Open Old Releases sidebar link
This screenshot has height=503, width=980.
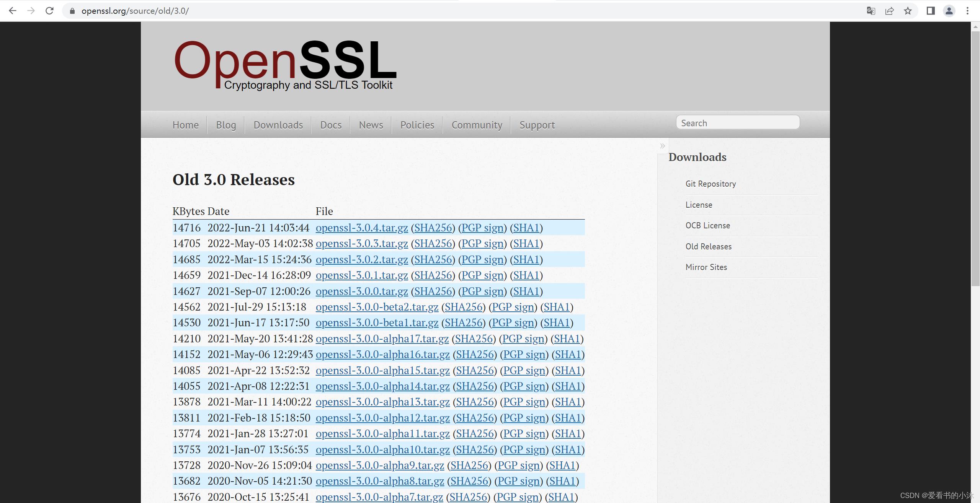click(708, 246)
